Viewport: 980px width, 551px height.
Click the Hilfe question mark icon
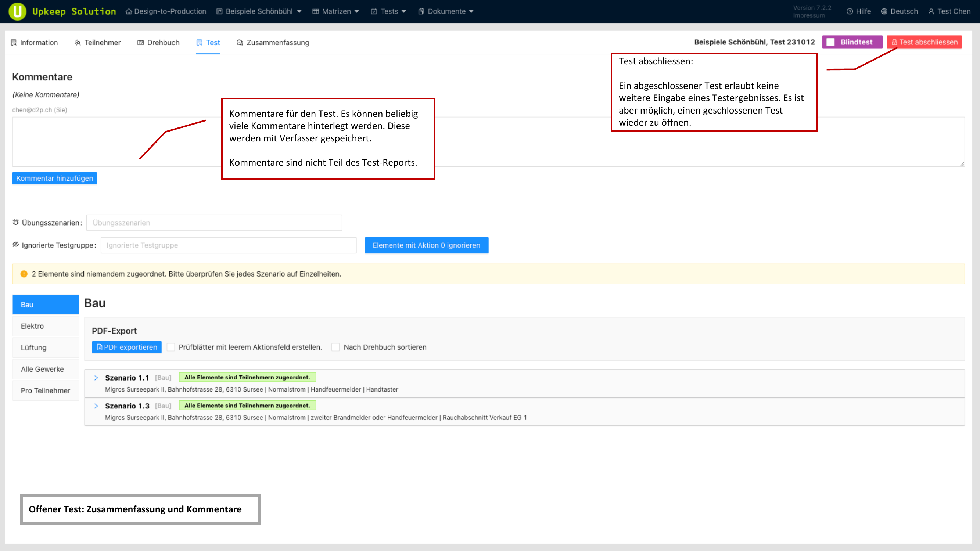pos(850,11)
